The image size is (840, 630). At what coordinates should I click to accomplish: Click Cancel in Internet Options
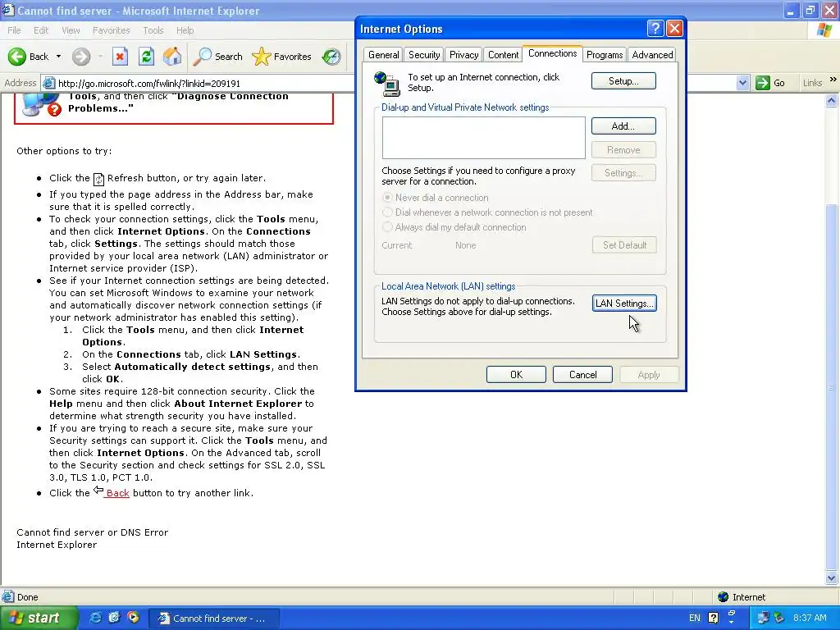(x=582, y=374)
